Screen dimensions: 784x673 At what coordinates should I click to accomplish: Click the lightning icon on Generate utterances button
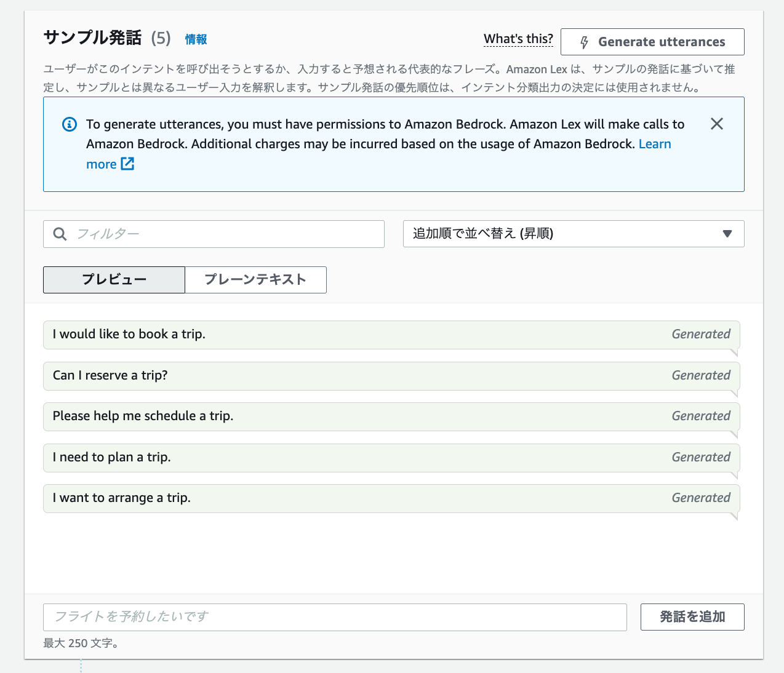coord(584,42)
